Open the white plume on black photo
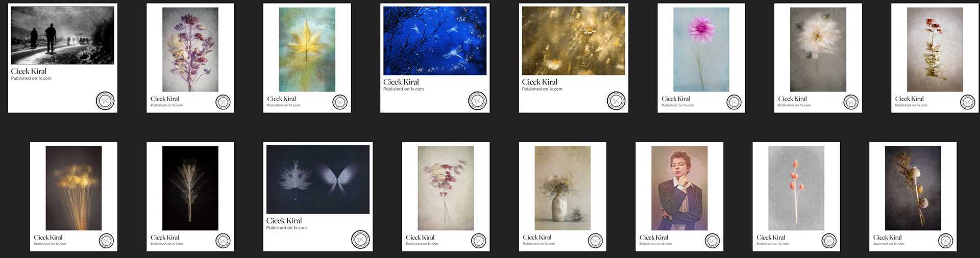The image size is (980, 258). pos(190,188)
